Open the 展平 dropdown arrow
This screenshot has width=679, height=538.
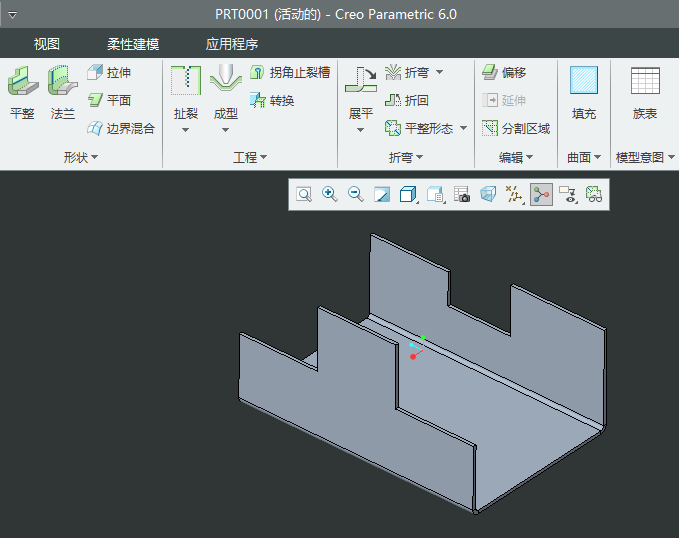pyautogui.click(x=360, y=130)
